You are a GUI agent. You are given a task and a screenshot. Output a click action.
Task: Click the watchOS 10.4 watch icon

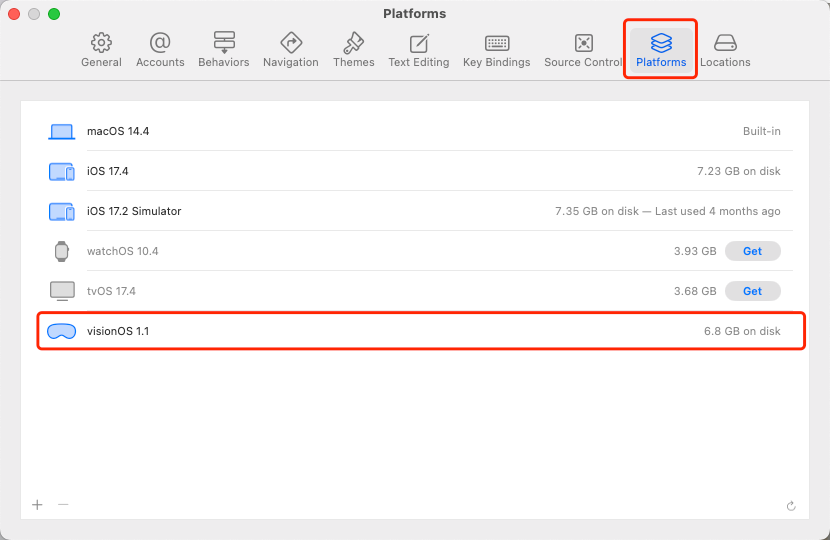(62, 251)
